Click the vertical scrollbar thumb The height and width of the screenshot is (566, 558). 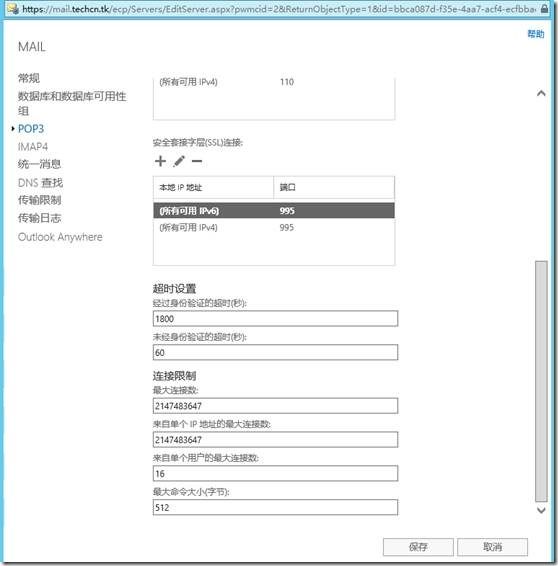coord(541,381)
